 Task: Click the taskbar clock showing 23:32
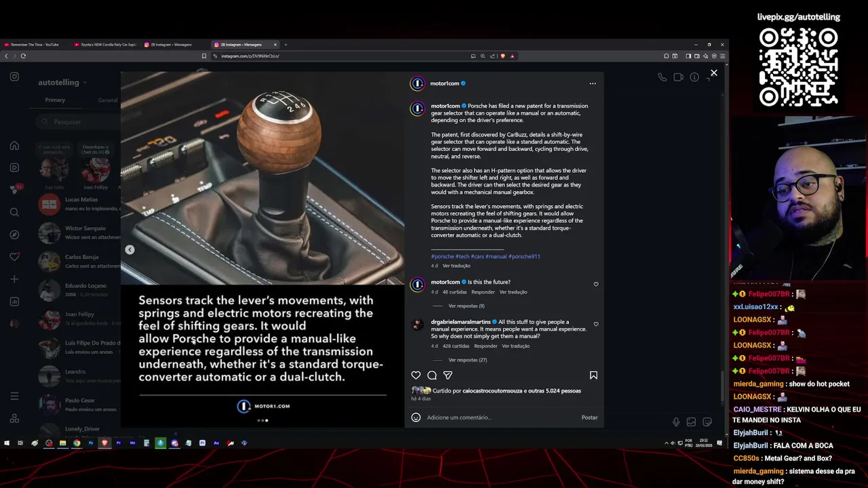704,443
